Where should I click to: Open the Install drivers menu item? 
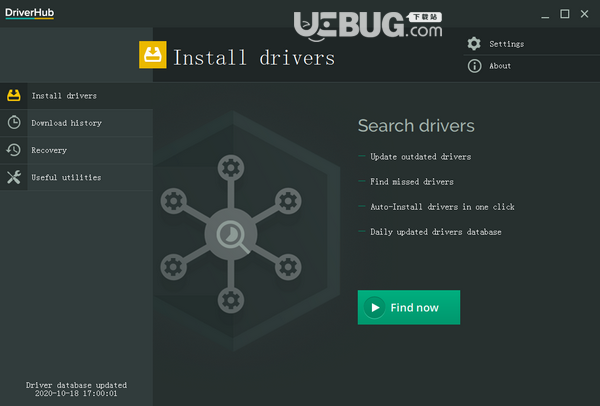[x=77, y=96]
